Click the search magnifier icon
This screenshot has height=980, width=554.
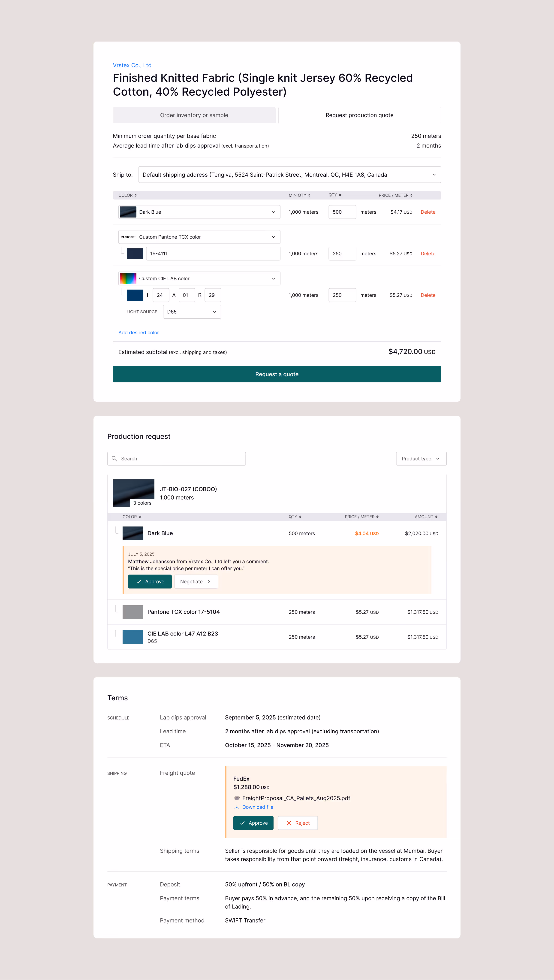114,459
